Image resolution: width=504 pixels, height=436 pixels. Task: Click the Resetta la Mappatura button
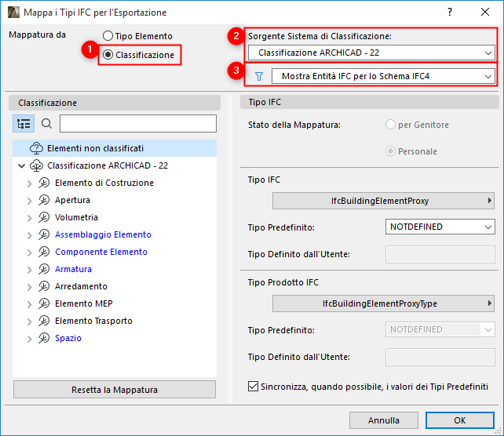coord(115,390)
